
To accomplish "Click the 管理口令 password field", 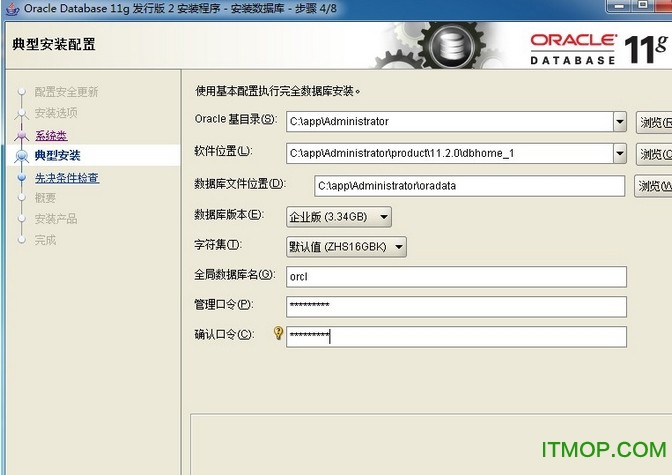I will tap(456, 306).
